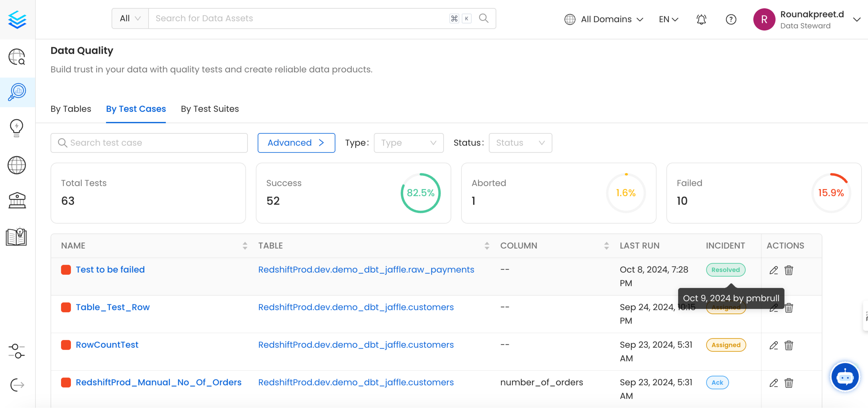
Task: Open the Knowledge Center book sidebar icon
Action: pos(17,237)
